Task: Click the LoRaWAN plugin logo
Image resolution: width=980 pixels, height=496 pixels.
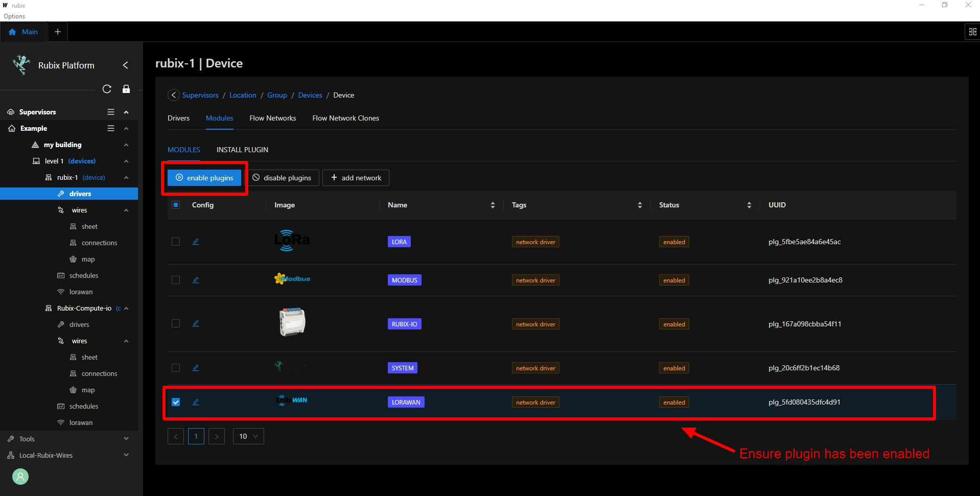Action: click(292, 400)
